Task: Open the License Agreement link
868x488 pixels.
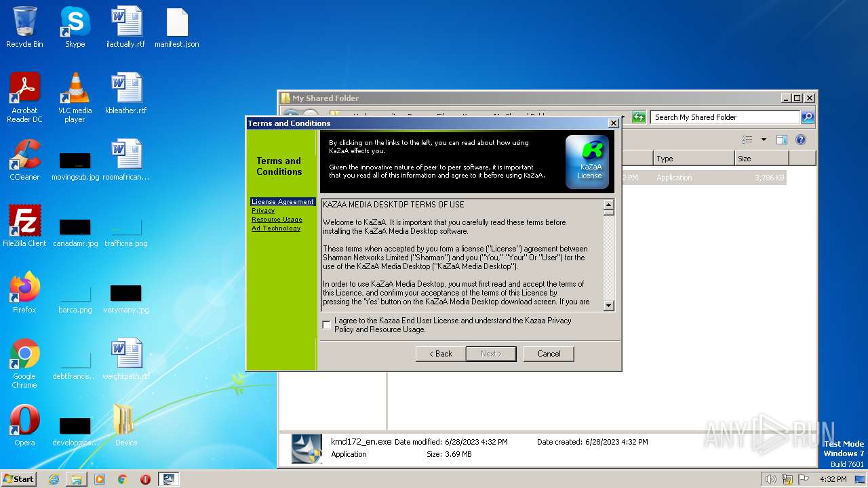Action: (283, 202)
